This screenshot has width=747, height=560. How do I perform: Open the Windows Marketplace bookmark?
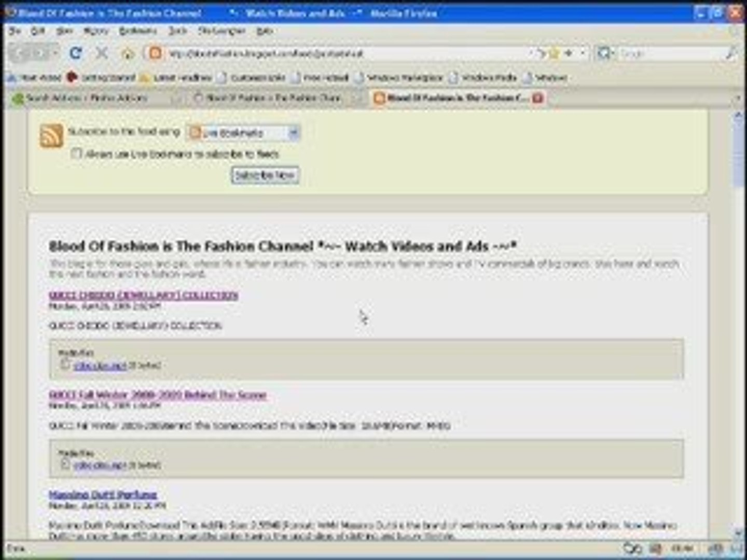[398, 78]
